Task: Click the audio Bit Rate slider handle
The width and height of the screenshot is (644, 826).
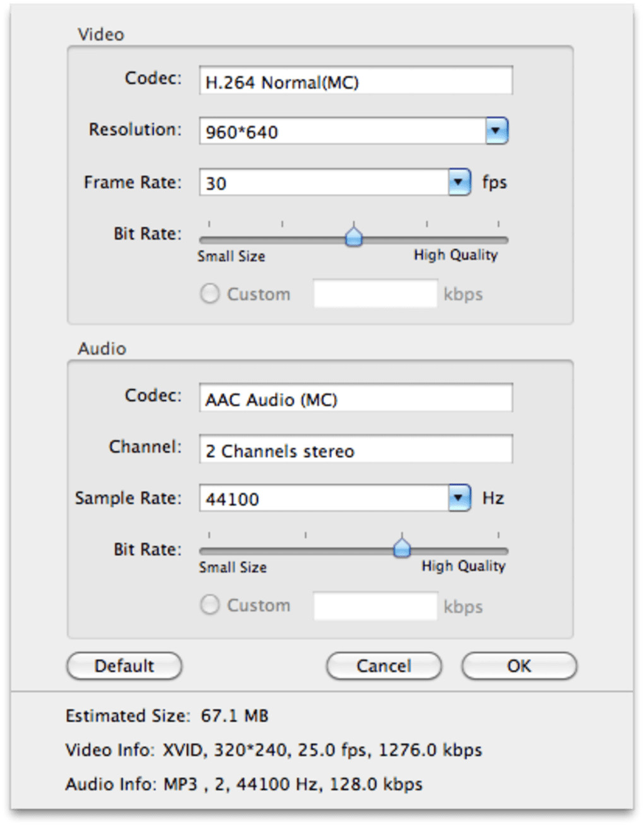Action: 402,547
